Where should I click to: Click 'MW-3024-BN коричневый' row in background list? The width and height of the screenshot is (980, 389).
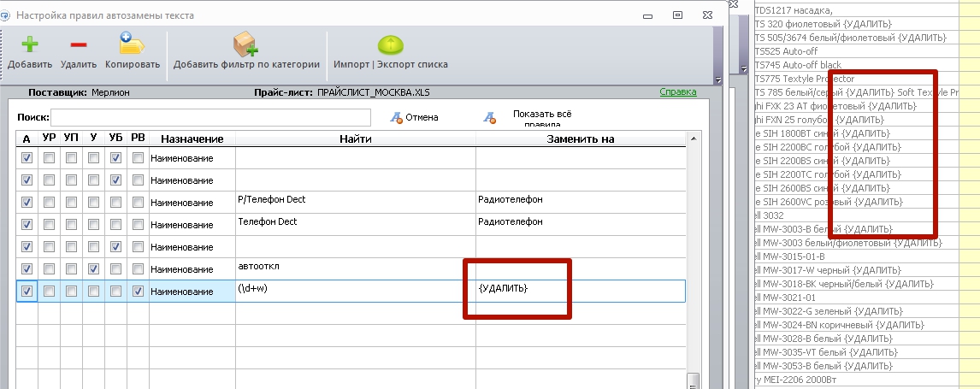(x=840, y=326)
